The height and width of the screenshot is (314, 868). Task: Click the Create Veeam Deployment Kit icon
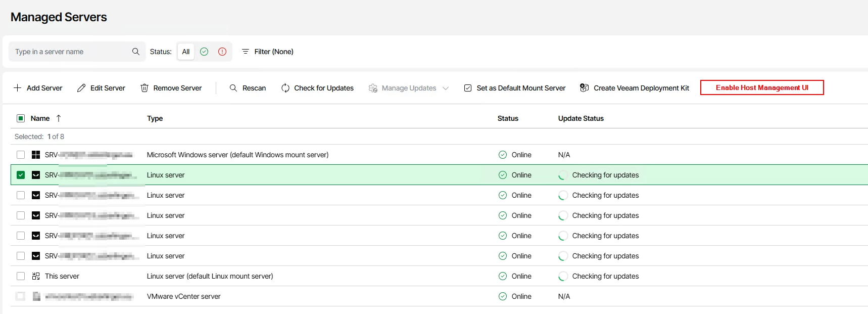(584, 88)
